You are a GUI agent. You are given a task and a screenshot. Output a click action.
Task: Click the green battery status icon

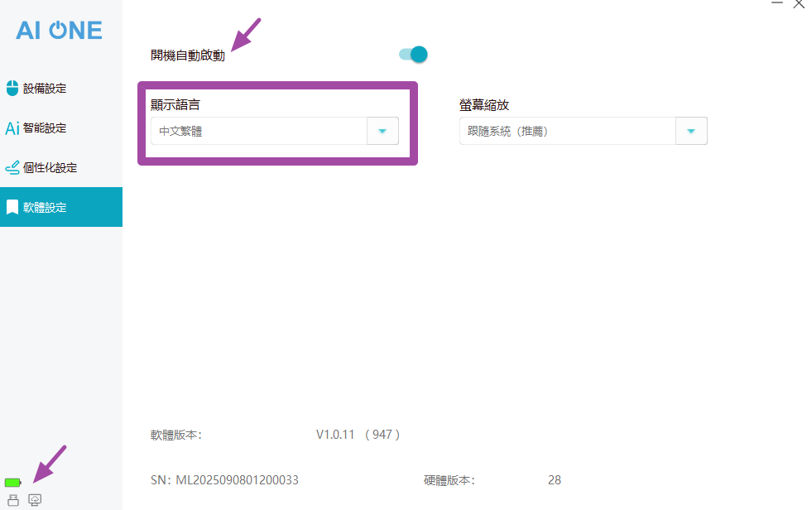point(13,483)
